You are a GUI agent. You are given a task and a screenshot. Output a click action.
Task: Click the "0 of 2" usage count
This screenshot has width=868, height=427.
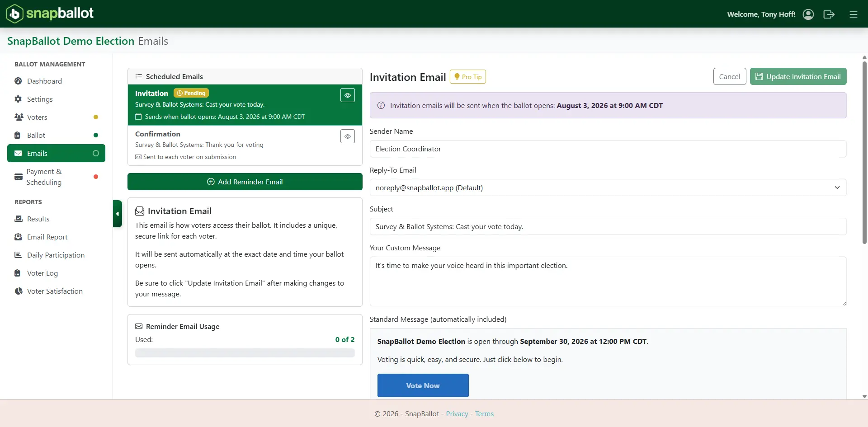(345, 339)
